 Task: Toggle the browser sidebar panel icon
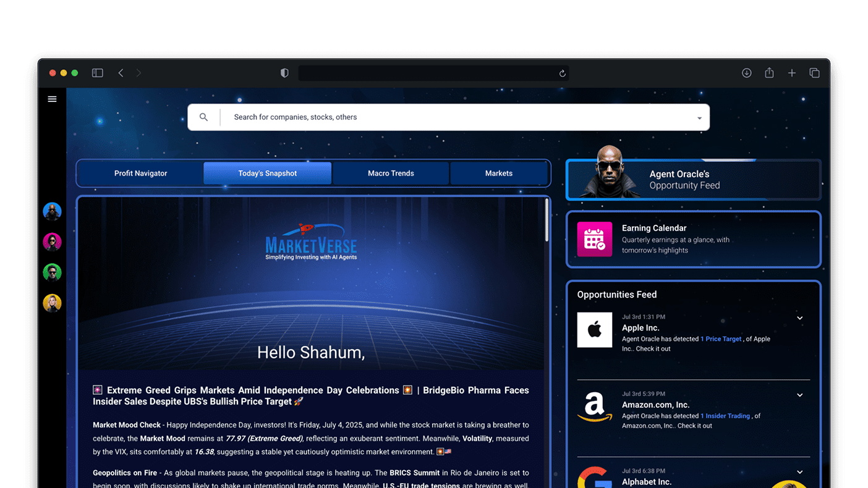tap(97, 73)
